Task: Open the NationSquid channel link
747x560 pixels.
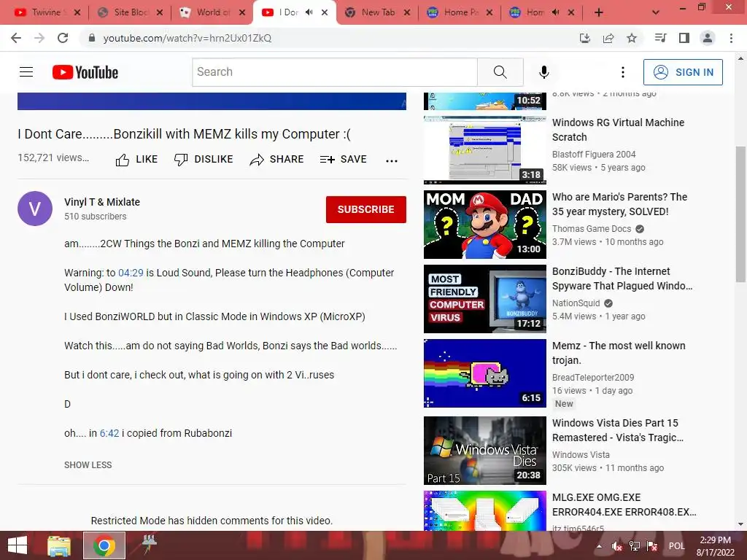Action: (x=576, y=303)
